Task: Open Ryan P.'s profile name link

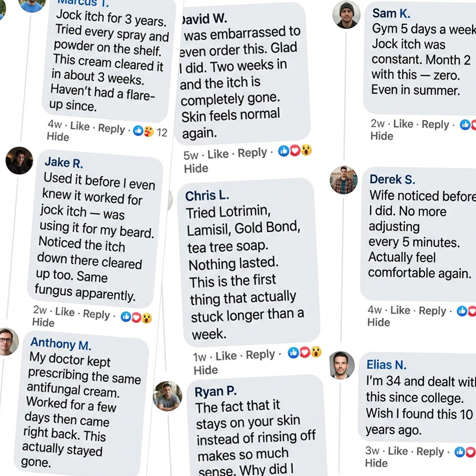Action: (x=216, y=390)
